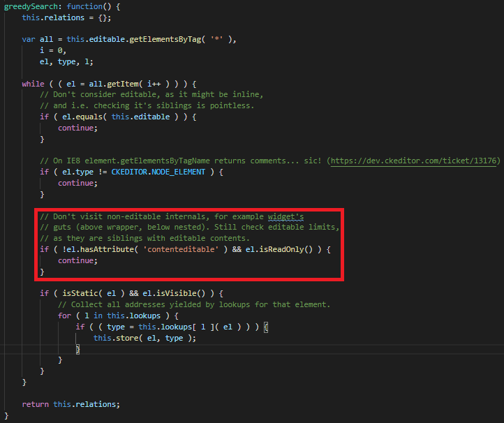Click the hasAttribute method name
This screenshot has width=504, height=423.
(107, 249)
